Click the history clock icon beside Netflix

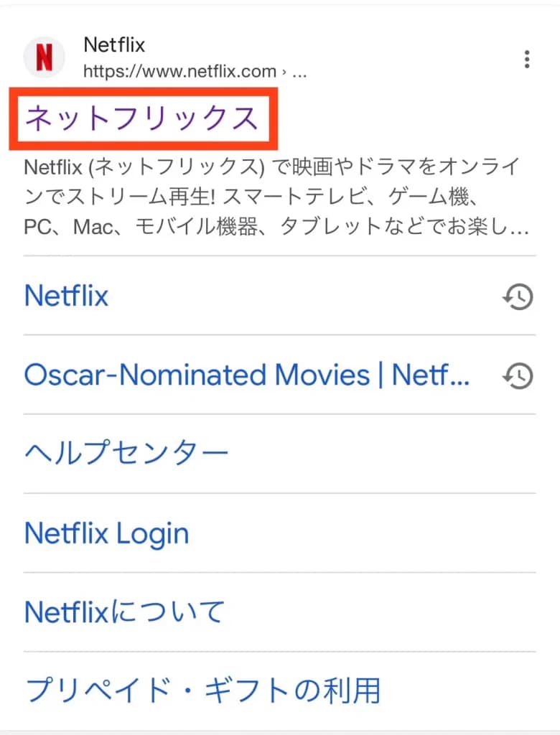(517, 296)
